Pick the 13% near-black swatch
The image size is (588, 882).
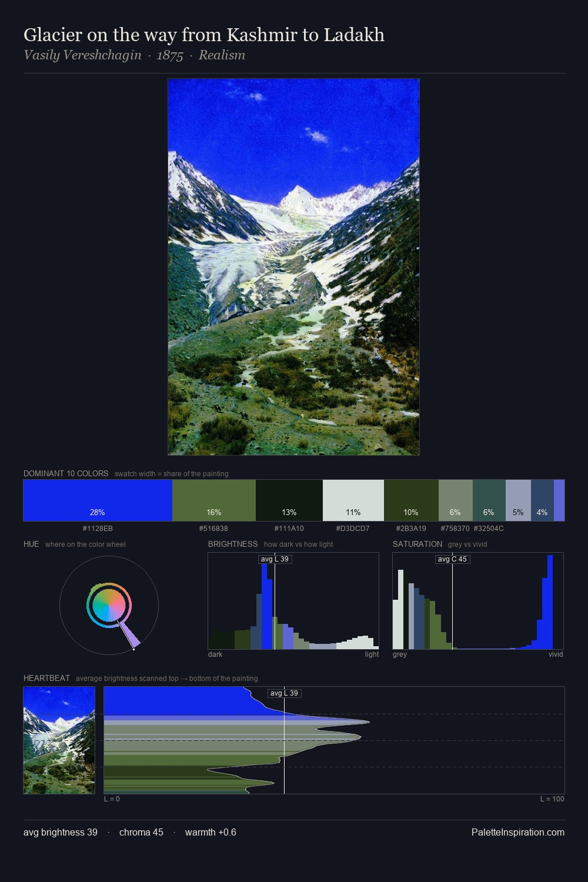pyautogui.click(x=289, y=500)
